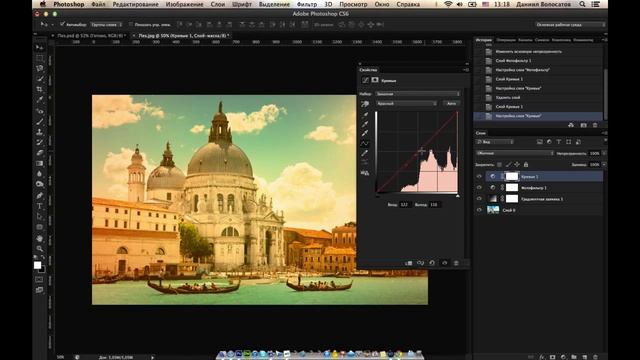Open the layer blend mode dropdown

[515, 153]
